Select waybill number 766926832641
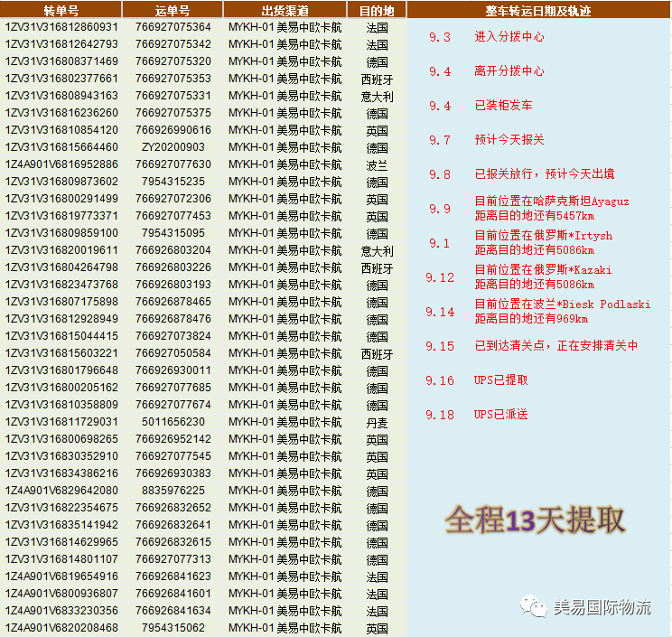 (x=173, y=524)
